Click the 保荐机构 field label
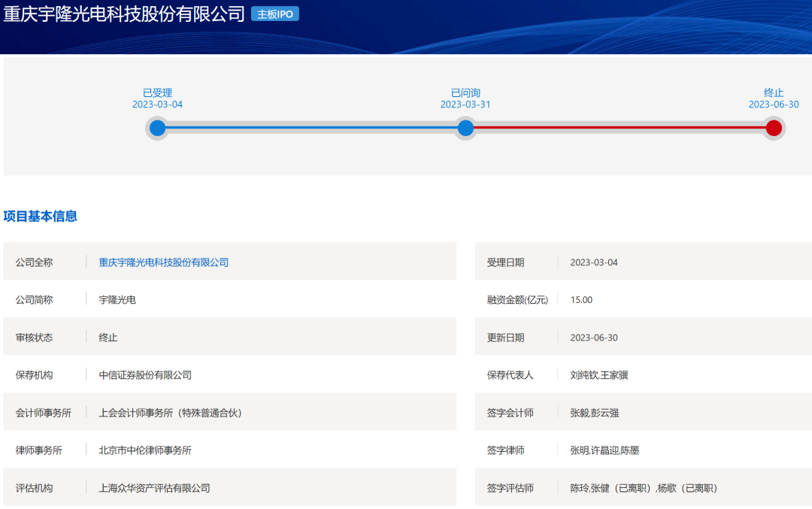812x509 pixels. click(x=34, y=375)
